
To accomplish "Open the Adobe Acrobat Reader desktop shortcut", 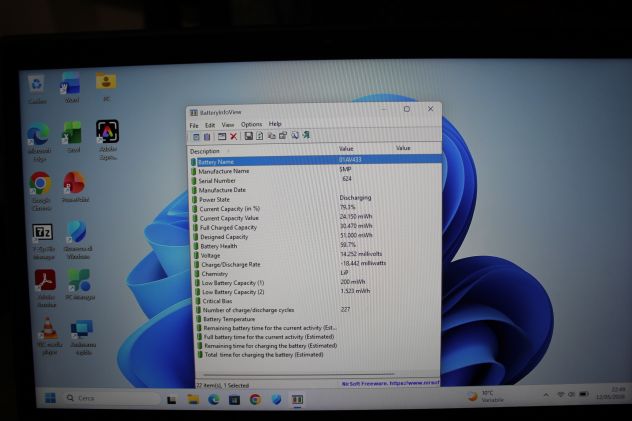I will tap(45, 288).
